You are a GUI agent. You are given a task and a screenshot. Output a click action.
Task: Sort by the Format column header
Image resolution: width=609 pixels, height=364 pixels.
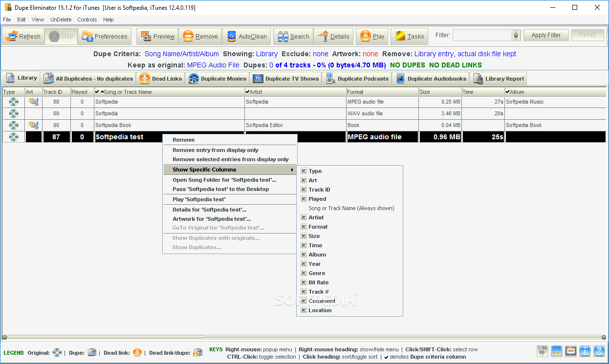[382, 92]
